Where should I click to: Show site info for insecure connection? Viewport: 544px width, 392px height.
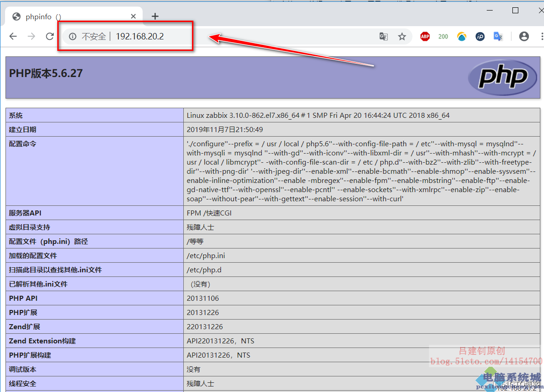click(x=72, y=37)
